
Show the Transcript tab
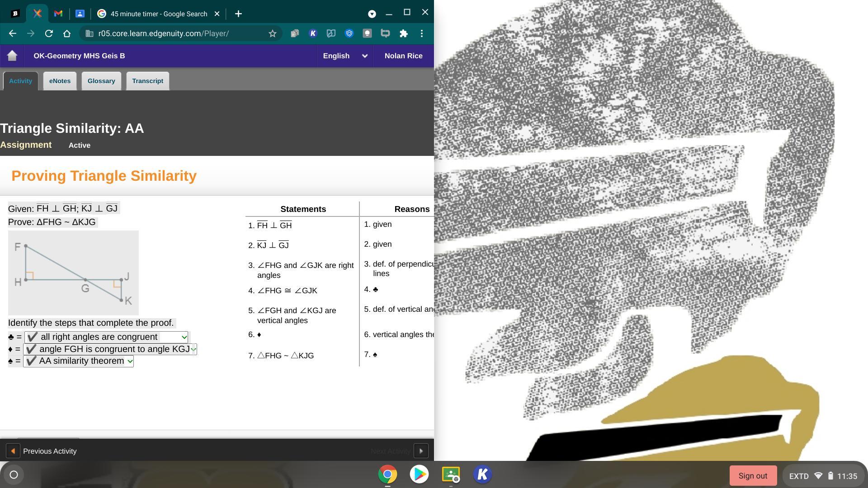tap(147, 81)
